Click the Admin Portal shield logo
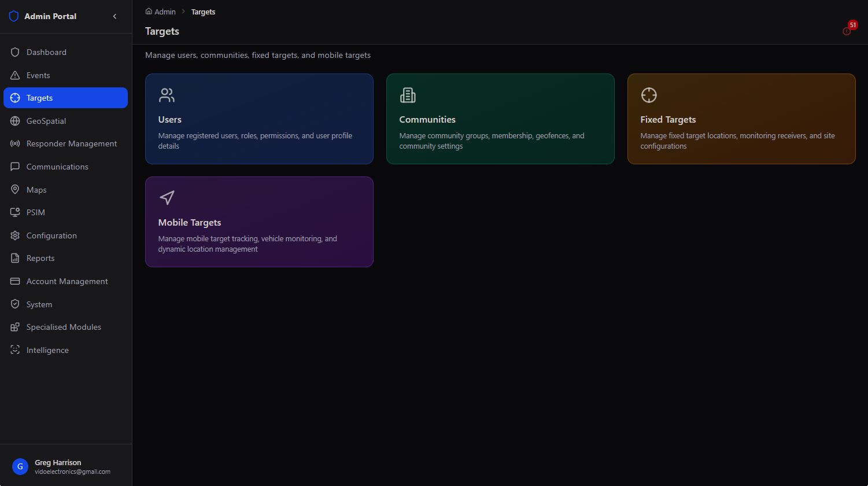 (x=14, y=16)
